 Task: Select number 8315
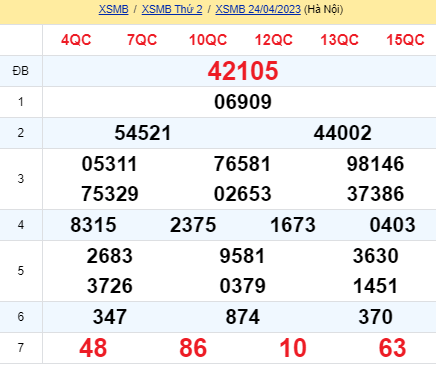pyautogui.click(x=93, y=225)
